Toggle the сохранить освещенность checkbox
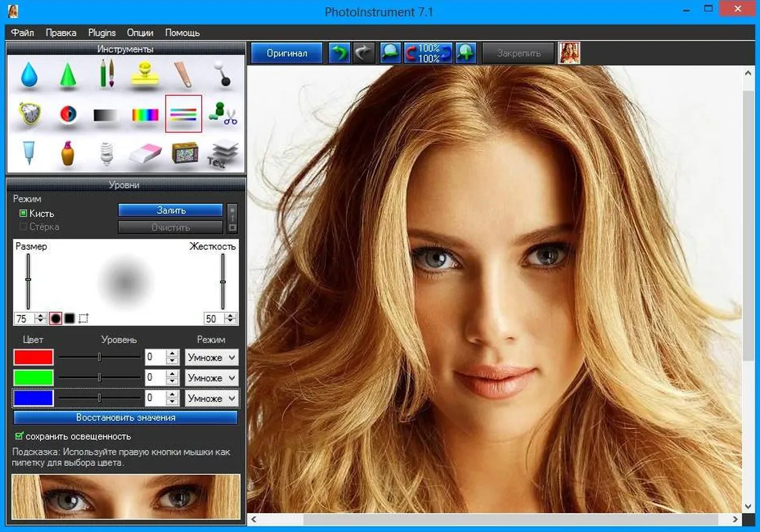Image resolution: width=760 pixels, height=532 pixels. [19, 436]
